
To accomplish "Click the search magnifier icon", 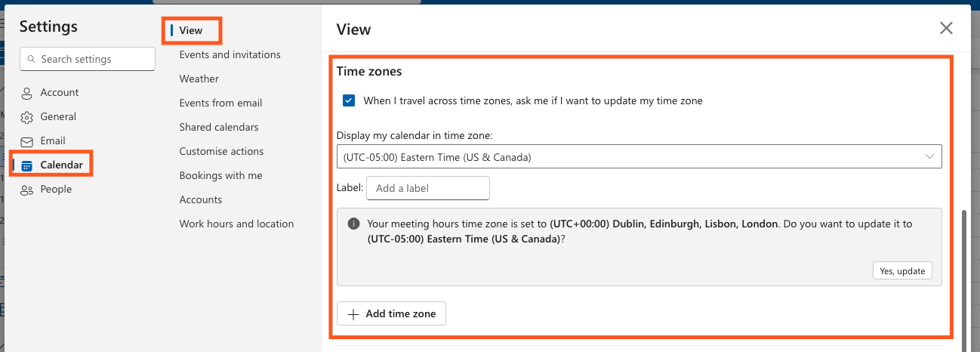I will pos(32,59).
